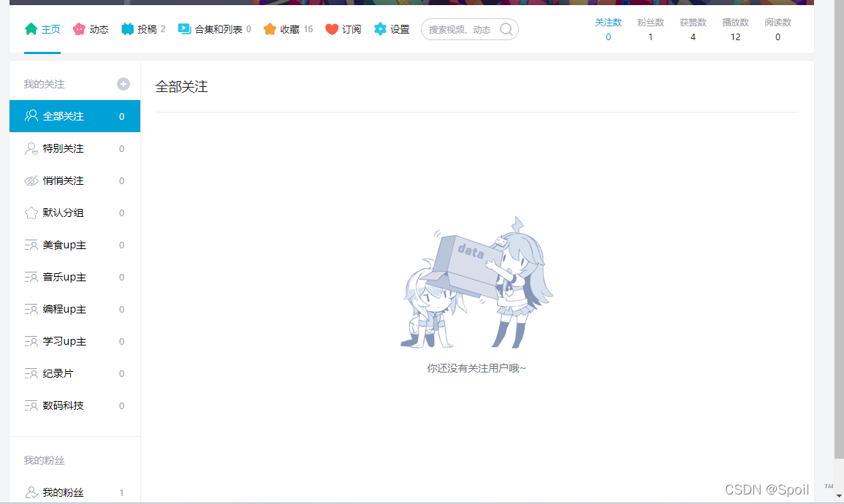
Task: Click the group icon beside 数码科技
Action: [x=31, y=405]
